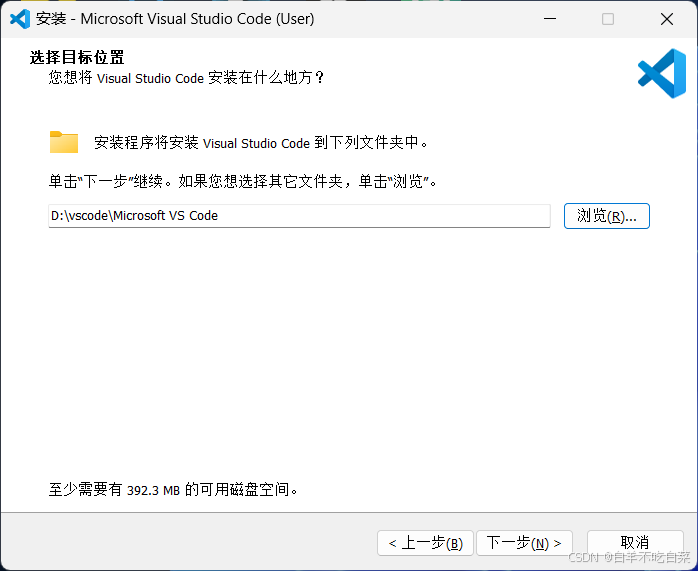The image size is (698, 571).
Task: Click instruction text starting 单击"下一步"继续
Action: click(x=243, y=182)
